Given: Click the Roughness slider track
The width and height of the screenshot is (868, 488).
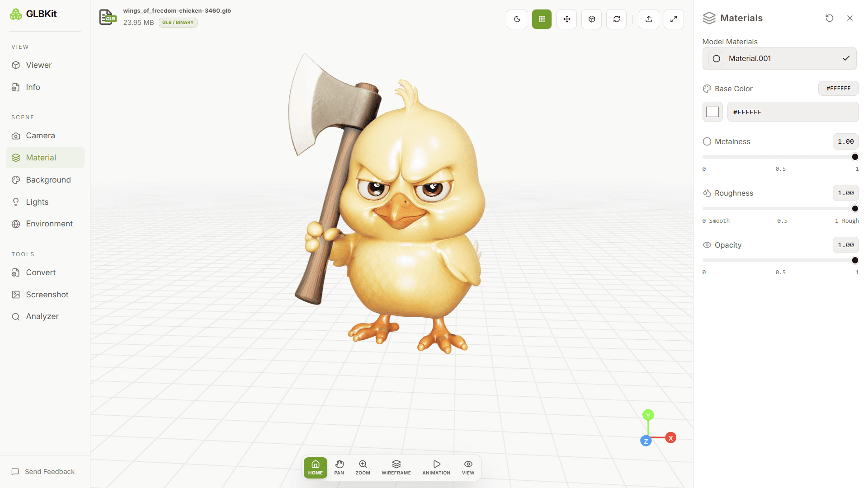Looking at the screenshot, I should click(780, 208).
